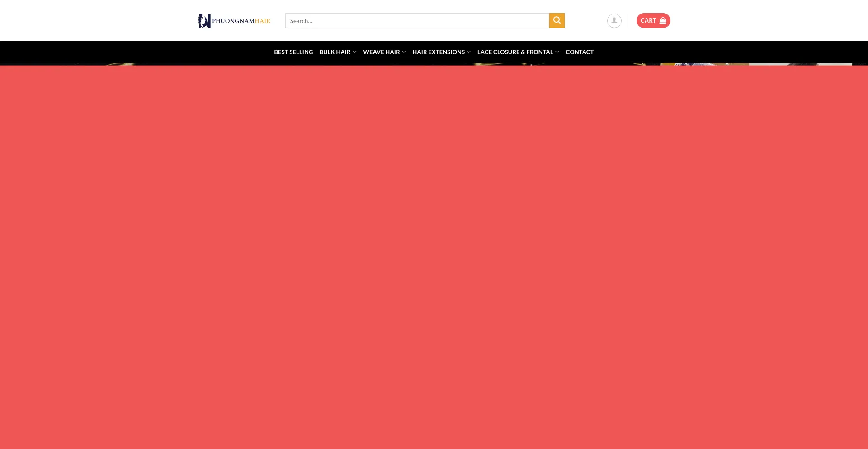Go to the Best Selling page
Viewport: 868px width, 449px height.
293,52
